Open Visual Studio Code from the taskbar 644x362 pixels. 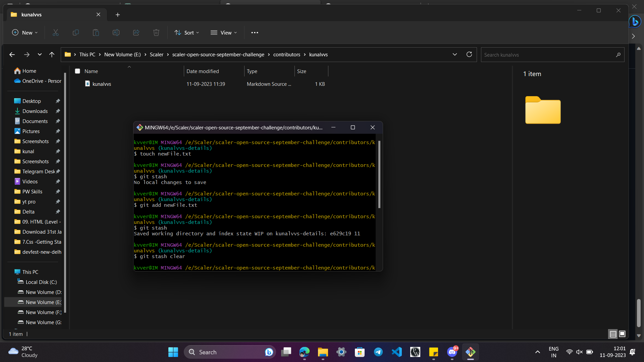click(396, 352)
